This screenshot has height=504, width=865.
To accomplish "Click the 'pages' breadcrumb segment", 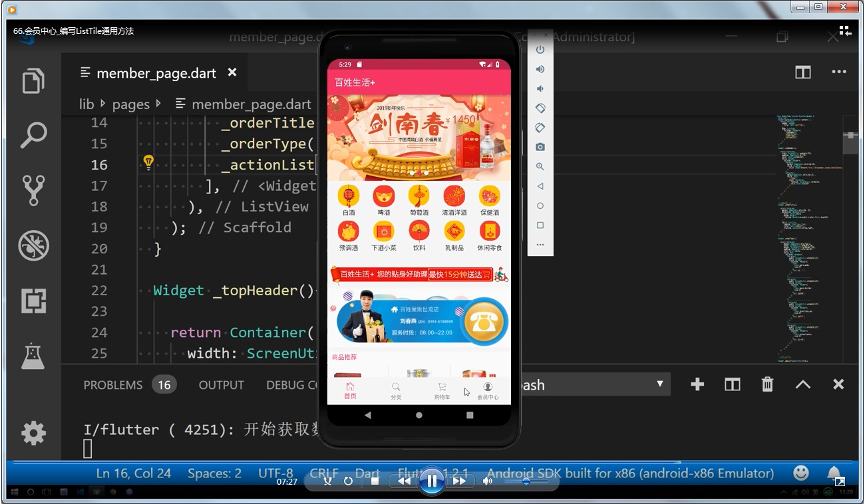I will (x=130, y=104).
